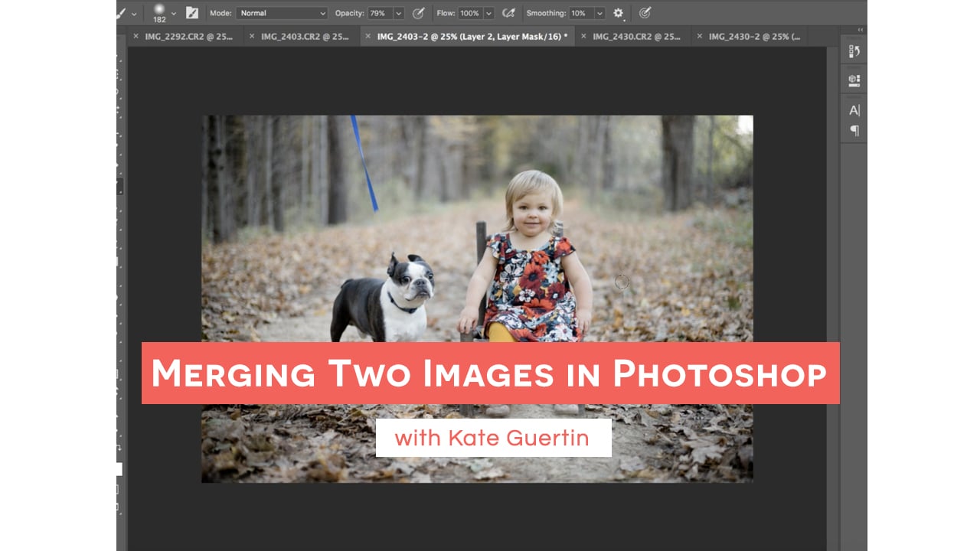This screenshot has width=980, height=551.
Task: Open the Paragraph panel icon
Action: point(854,131)
